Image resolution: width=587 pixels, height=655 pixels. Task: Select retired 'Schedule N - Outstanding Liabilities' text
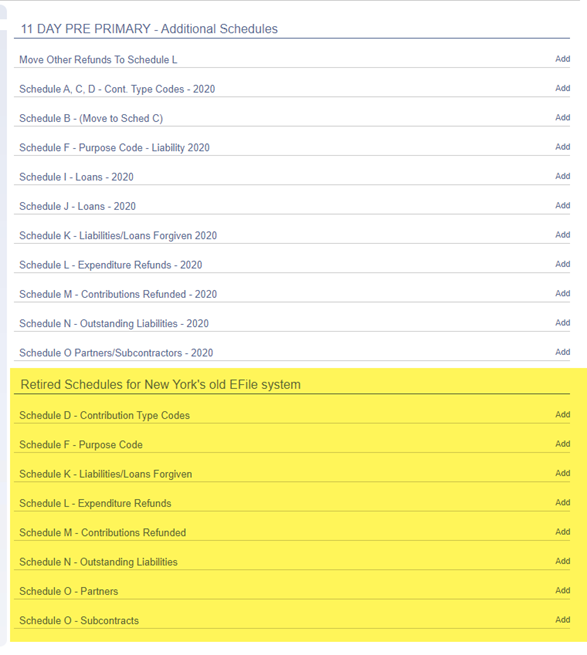(99, 562)
